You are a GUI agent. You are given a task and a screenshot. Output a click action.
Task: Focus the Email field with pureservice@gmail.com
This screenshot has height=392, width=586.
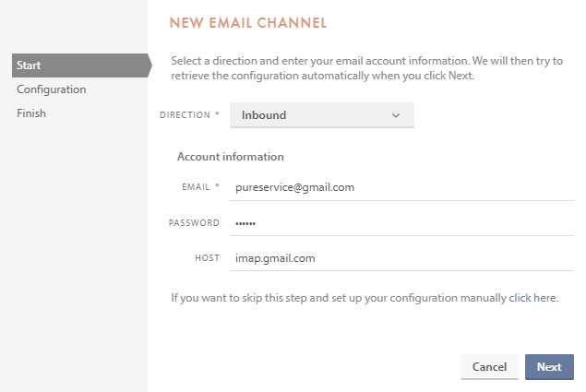(401, 187)
